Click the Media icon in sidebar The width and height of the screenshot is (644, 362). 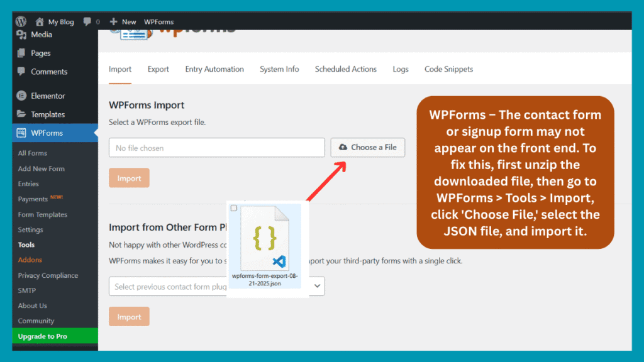pyautogui.click(x=21, y=35)
